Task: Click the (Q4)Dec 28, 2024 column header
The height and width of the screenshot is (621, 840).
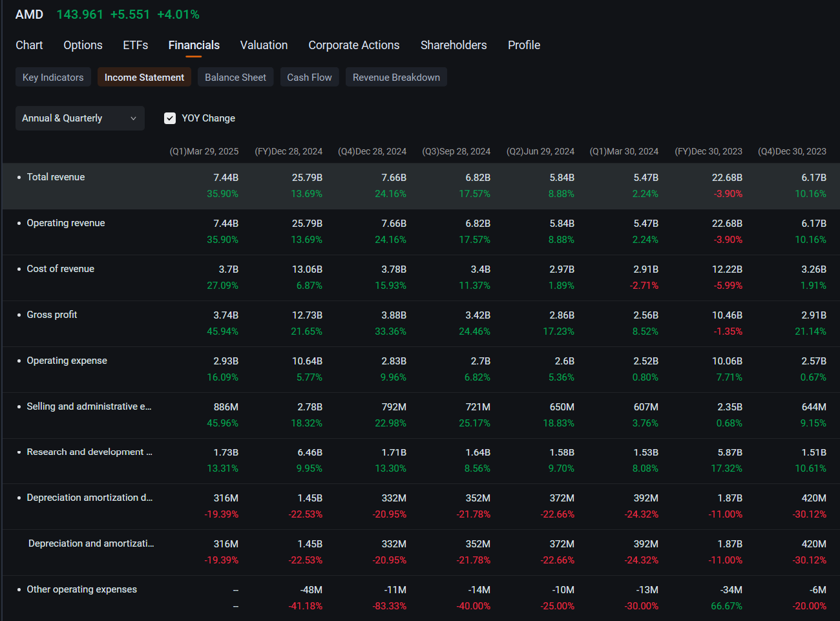Action: click(x=372, y=151)
